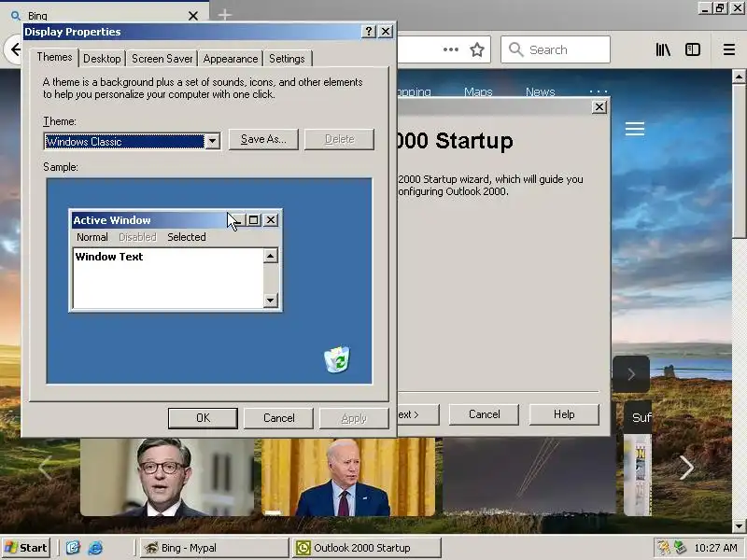Open the Maps link on Bing
Image resolution: width=747 pixels, height=560 pixels.
[x=478, y=91]
